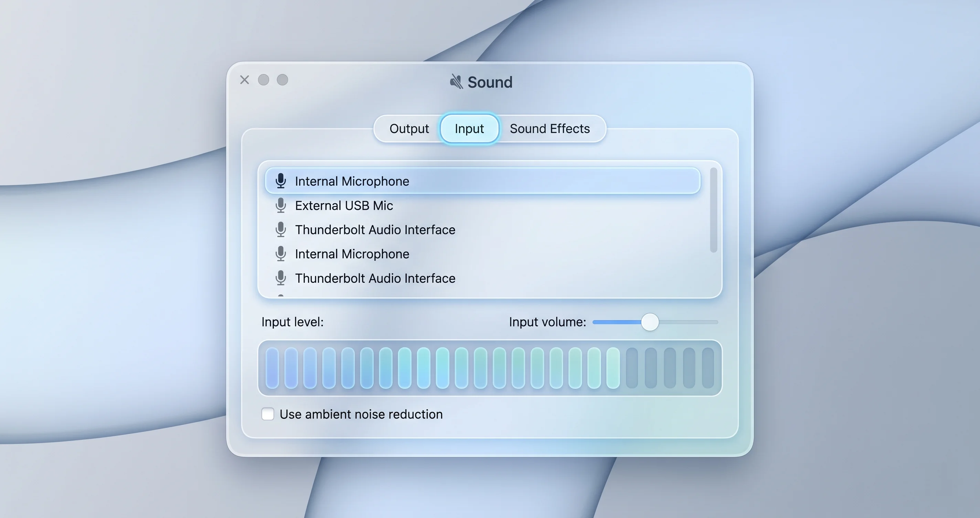The width and height of the screenshot is (980, 518).
Task: Click the microphone icon next to External USB Mic
Action: (281, 205)
